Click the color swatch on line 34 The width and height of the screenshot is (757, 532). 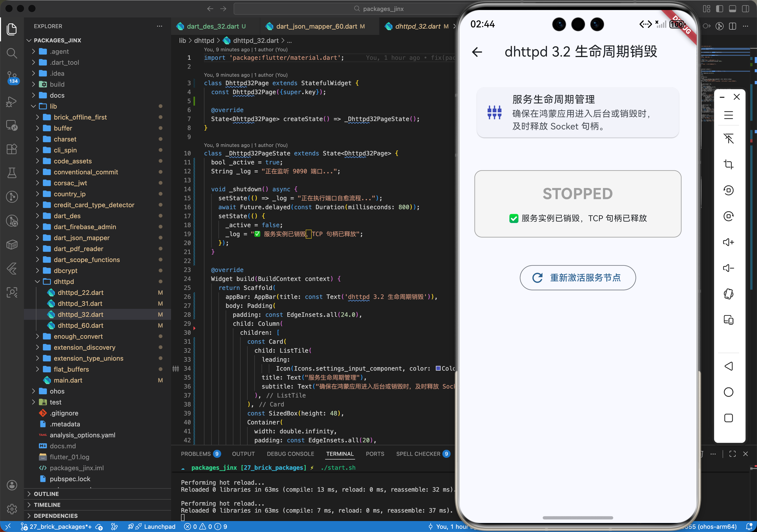point(438,368)
